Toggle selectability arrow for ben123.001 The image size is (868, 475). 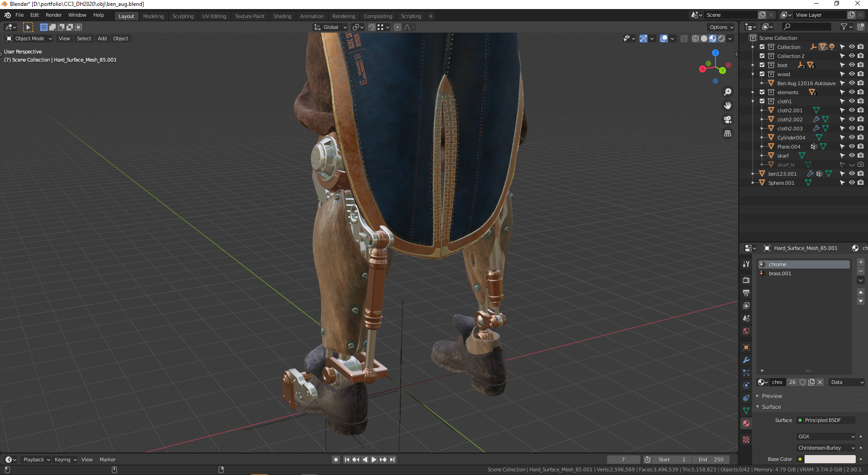point(842,173)
